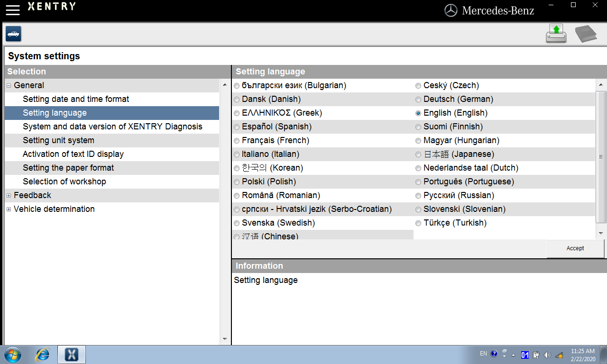This screenshot has width=607, height=364.
Task: Open the XENTRY hamburger menu
Action: pos(13,10)
